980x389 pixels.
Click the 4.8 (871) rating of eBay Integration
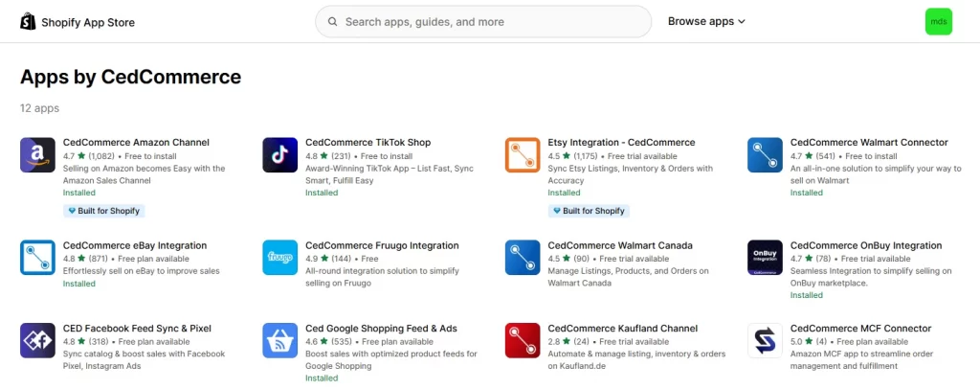tap(85, 259)
